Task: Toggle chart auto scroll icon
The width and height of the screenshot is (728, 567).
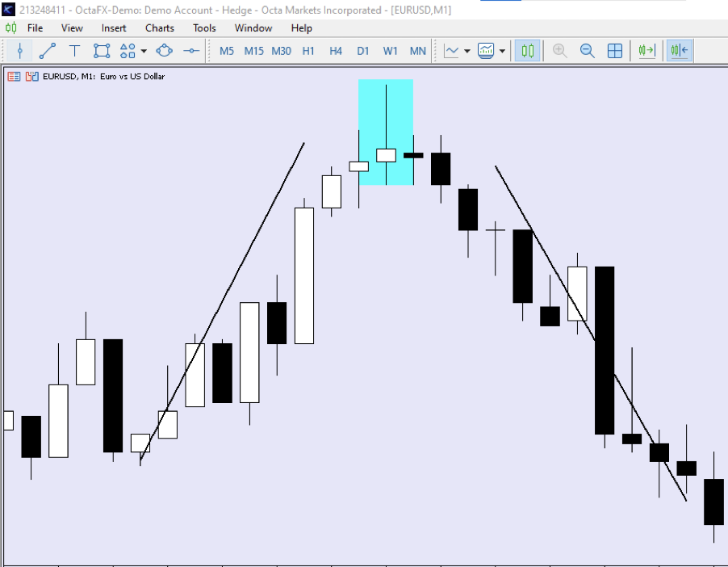Action: coord(646,51)
